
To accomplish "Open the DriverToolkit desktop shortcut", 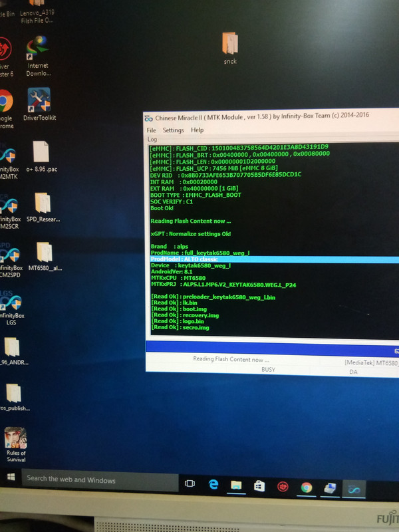I will point(39,104).
